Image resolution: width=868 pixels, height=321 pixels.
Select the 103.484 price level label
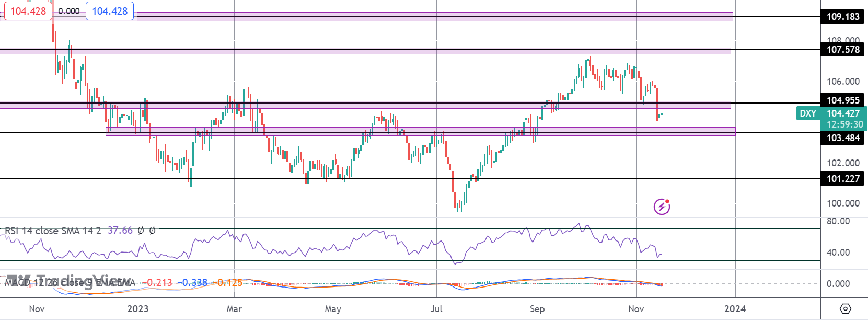(x=842, y=138)
